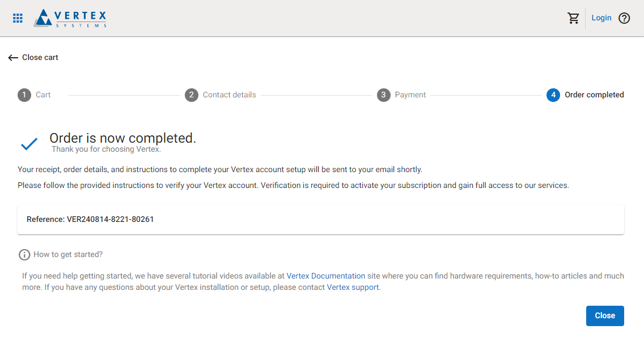This screenshot has height=338, width=644.
Task: Click the Login link
Action: point(601,18)
